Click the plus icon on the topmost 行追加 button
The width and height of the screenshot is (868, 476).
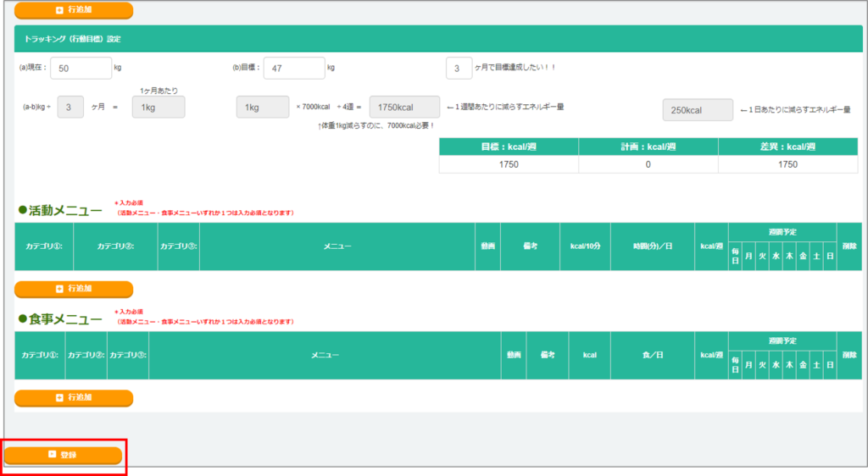pos(59,10)
